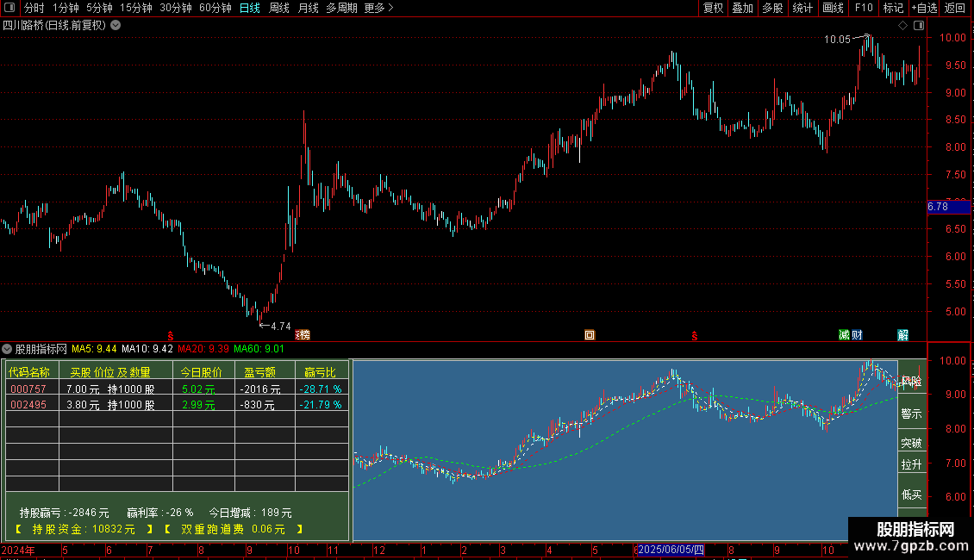Image resolution: width=974 pixels, height=560 pixels.
Task: Click the 返回 back button
Action: (x=955, y=8)
